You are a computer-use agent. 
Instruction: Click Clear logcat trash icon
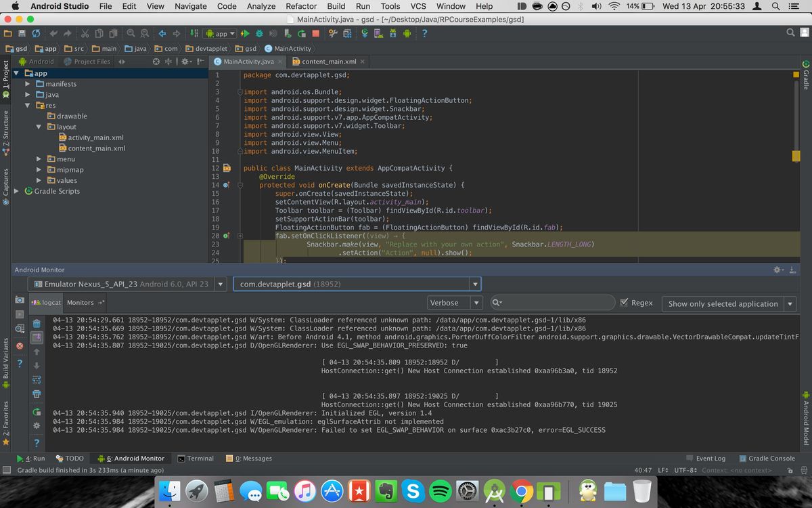[37, 324]
